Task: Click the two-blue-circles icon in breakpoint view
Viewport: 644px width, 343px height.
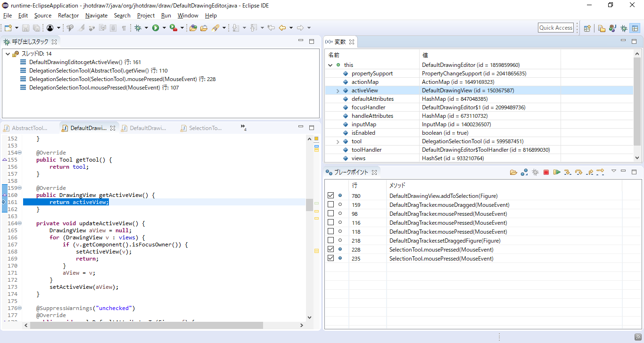Action: click(524, 172)
